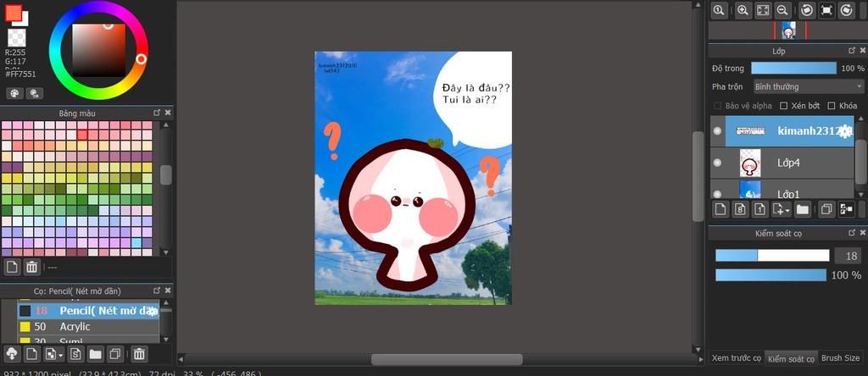Select the Lớp4 layer
Viewport: 868px width, 376px height.
pos(789,163)
